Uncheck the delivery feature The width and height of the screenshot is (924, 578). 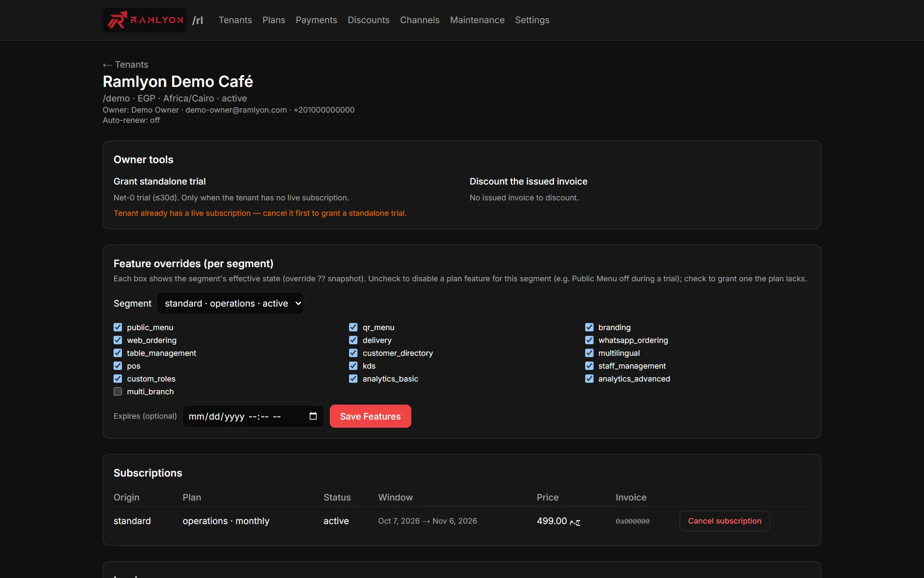tap(353, 340)
